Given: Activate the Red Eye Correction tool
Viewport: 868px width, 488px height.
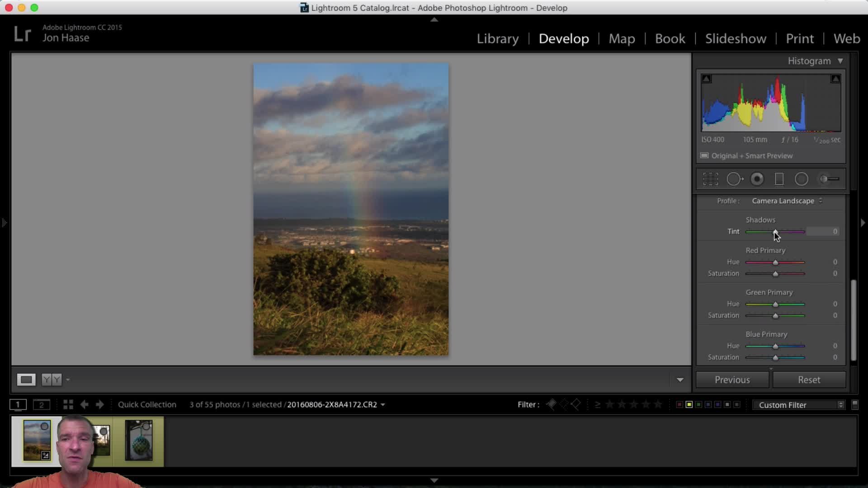Looking at the screenshot, I should 757,179.
